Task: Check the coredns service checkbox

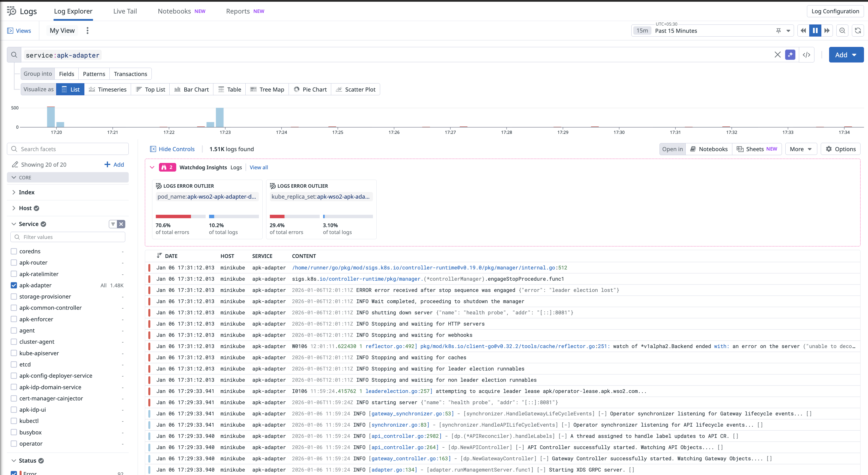Action: point(14,251)
